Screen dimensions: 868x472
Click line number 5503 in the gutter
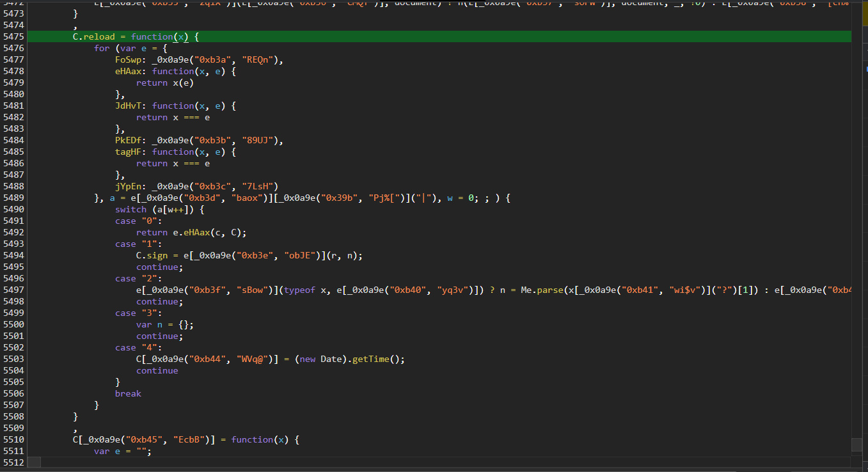[14, 359]
